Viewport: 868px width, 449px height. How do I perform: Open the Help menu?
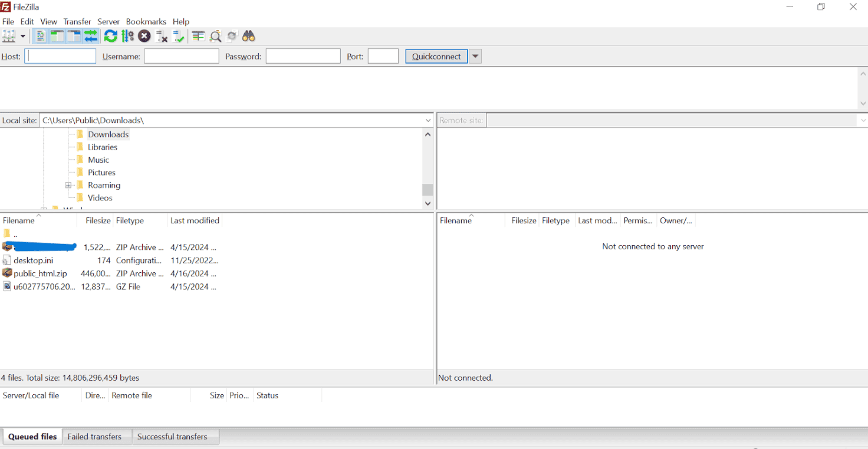[x=181, y=22]
